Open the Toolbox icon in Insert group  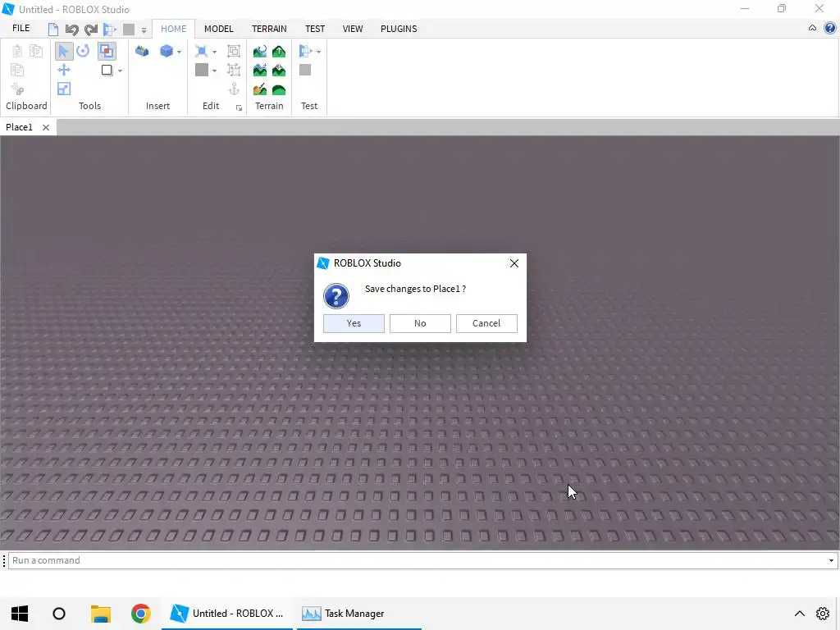click(x=142, y=51)
